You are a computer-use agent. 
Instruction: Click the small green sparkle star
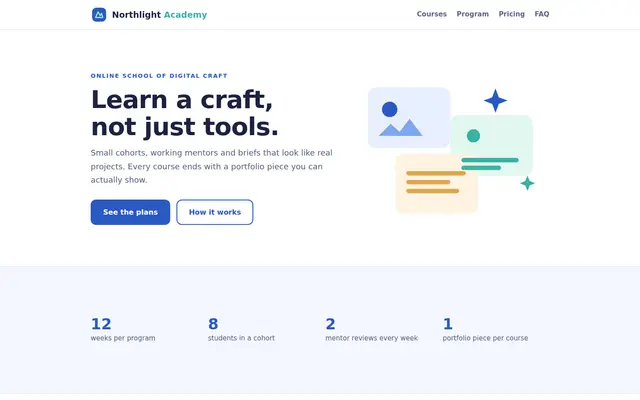(x=527, y=183)
